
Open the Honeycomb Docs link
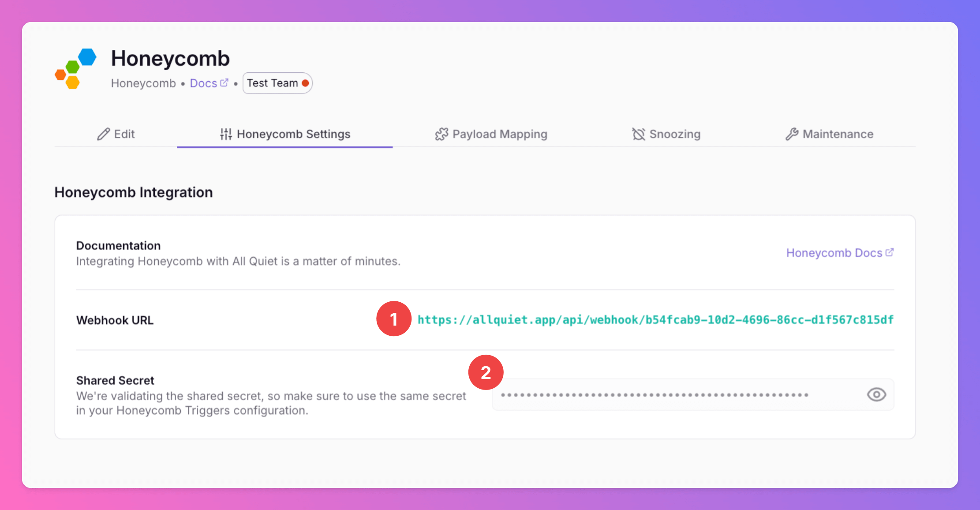834,253
